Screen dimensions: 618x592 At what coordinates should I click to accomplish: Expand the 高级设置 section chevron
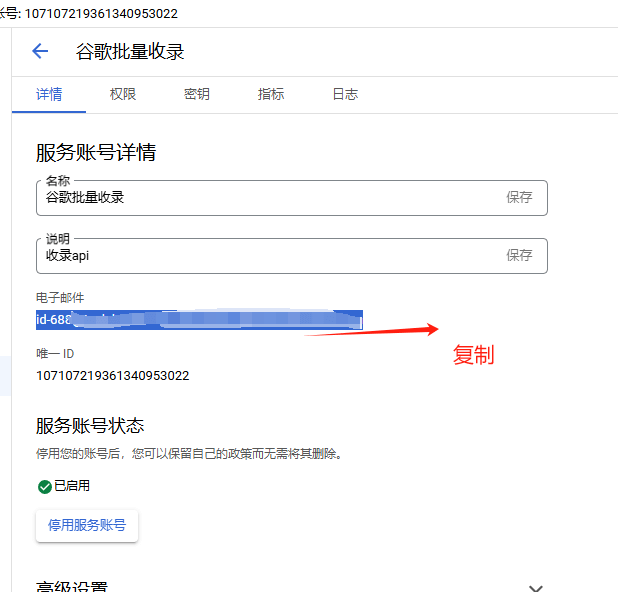[536, 588]
